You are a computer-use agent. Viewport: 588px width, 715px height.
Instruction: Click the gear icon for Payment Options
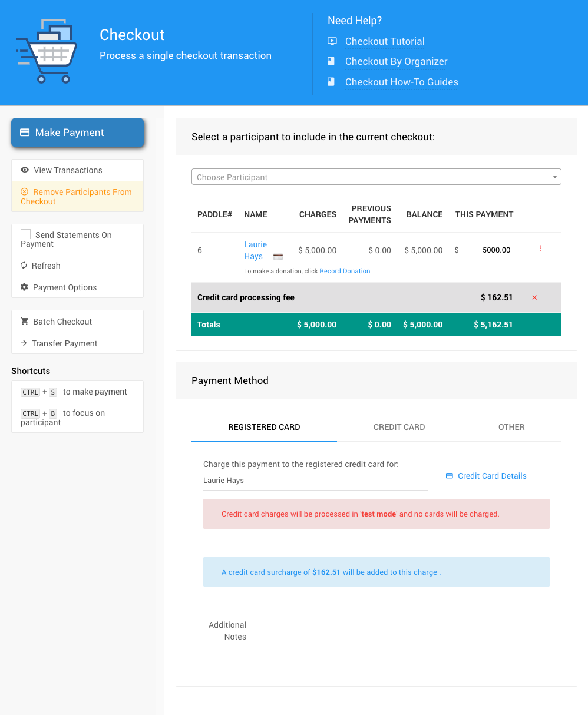(x=24, y=287)
